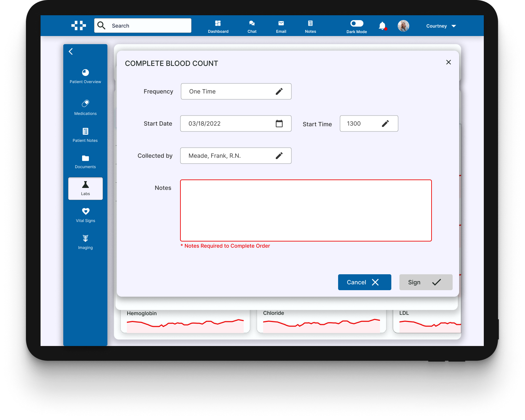This screenshot has width=525, height=420.
Task: Collapse sidebar with back chevron
Action: (x=71, y=51)
